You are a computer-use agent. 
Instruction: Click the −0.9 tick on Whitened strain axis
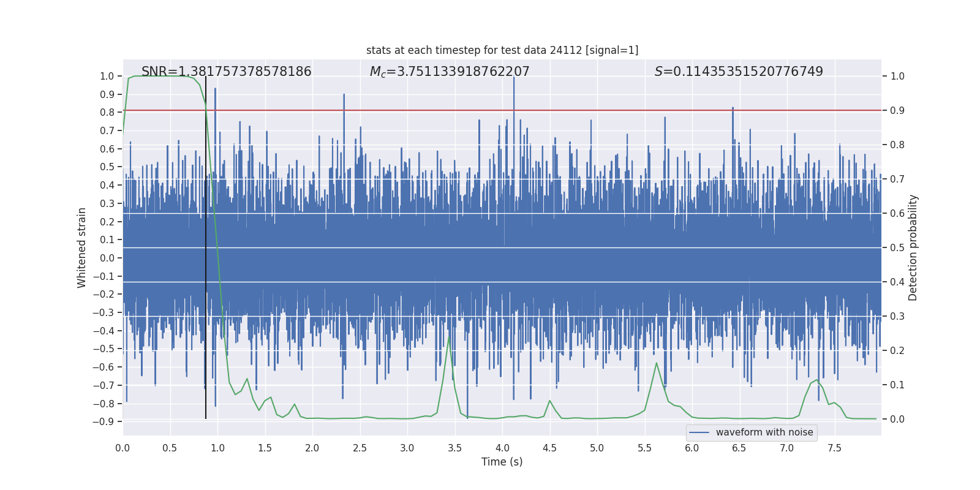(x=104, y=421)
